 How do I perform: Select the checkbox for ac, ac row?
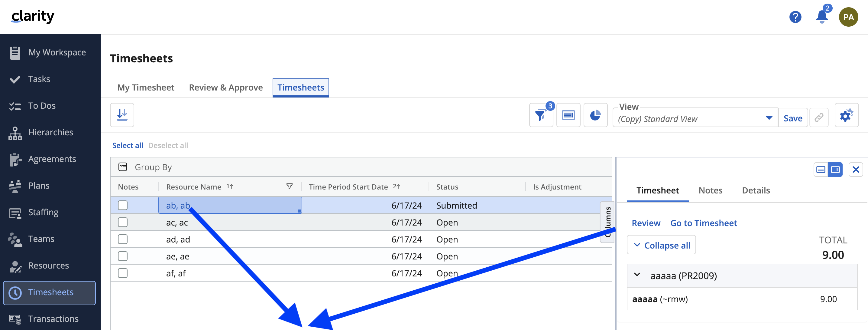coord(123,222)
